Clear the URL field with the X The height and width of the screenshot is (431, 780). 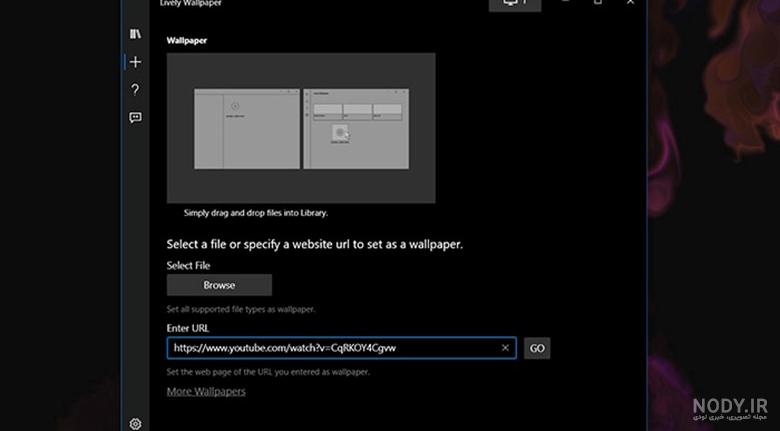tap(505, 348)
